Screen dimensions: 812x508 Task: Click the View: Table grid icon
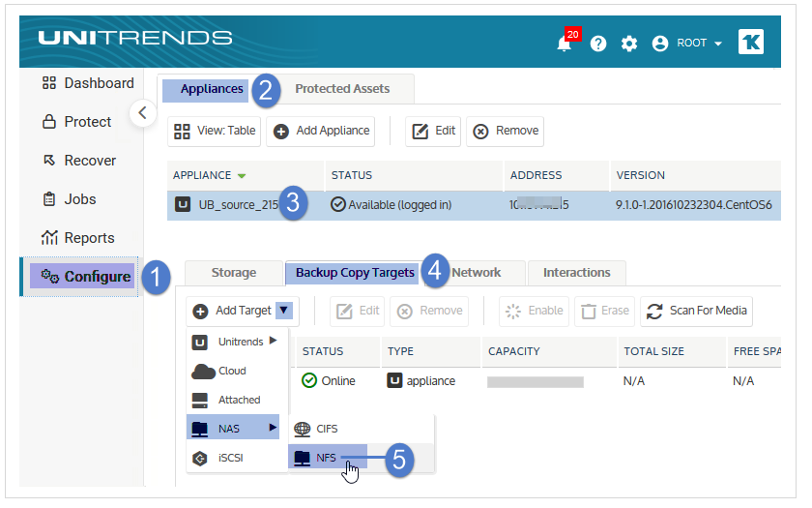[x=182, y=132]
